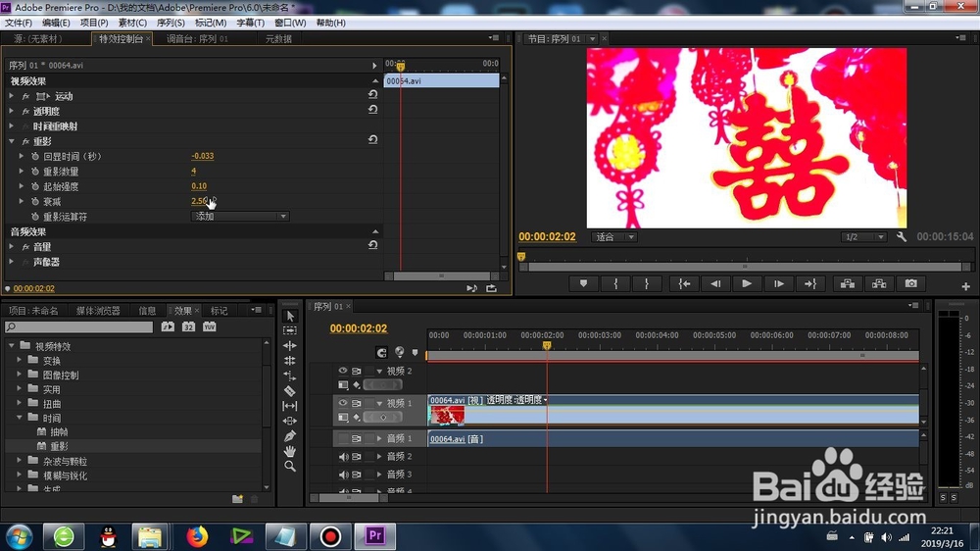
Task: Reset the Motion effect parameters
Action: point(373,94)
